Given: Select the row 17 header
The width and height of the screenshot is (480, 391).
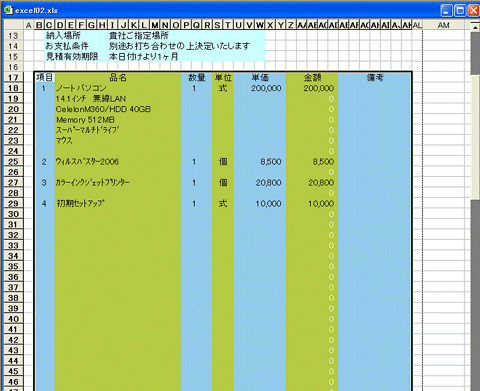Looking at the screenshot, I should tap(13, 78).
